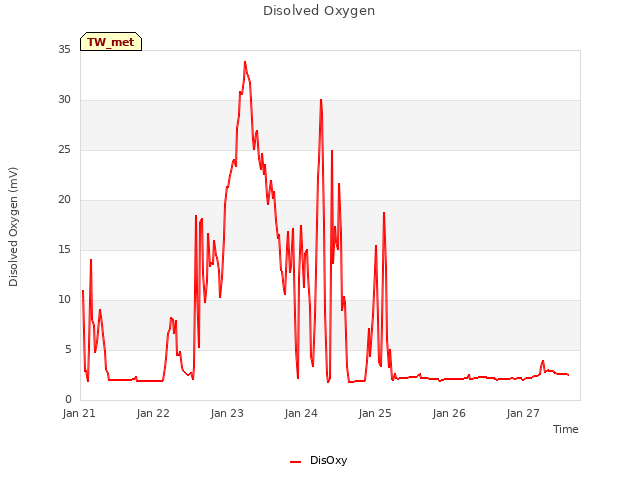Click the Jan 24 axis label
640x480 pixels.
[301, 413]
